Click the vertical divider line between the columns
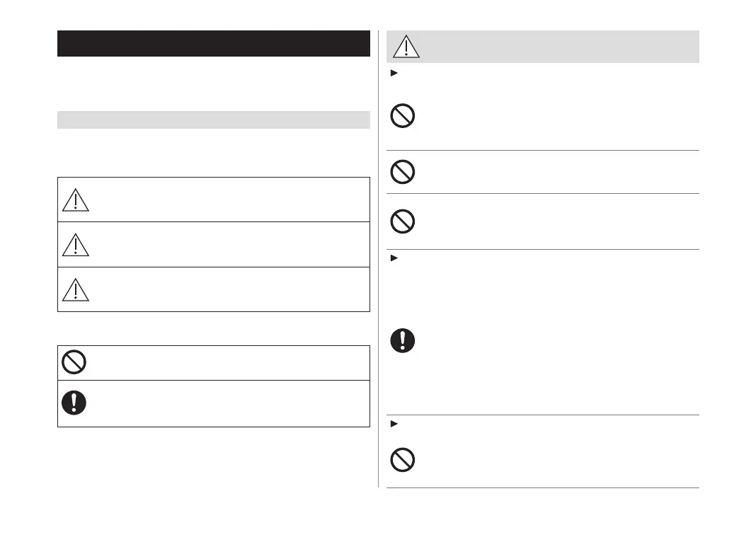 pos(379,283)
